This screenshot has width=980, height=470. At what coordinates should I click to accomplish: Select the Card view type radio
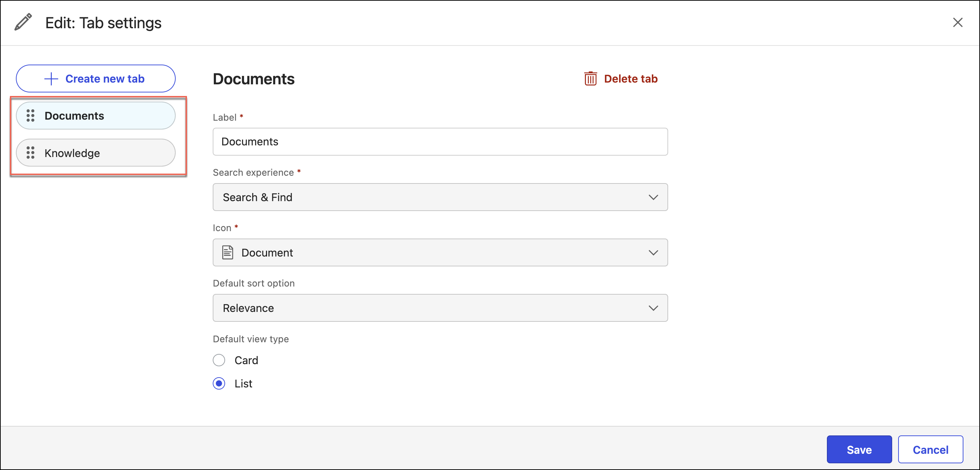(x=219, y=360)
